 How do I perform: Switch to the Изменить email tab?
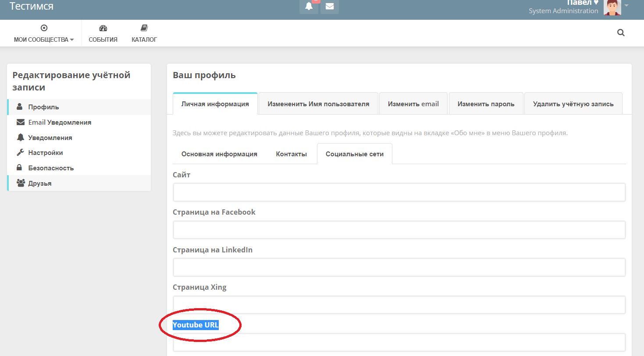point(413,104)
